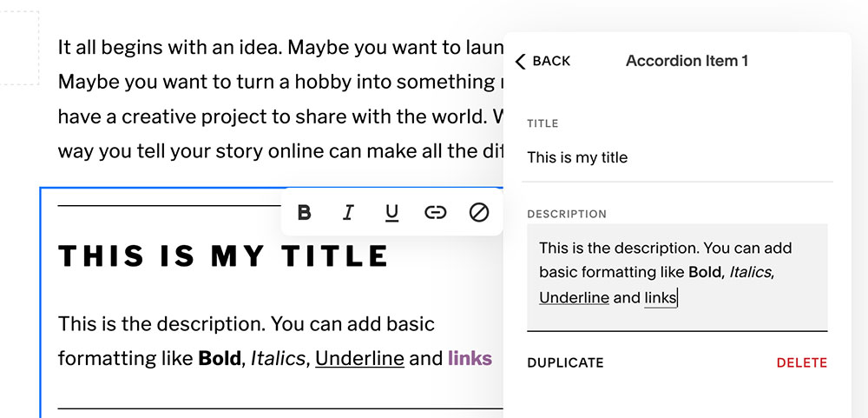Click the paragraph starting "It all begins with an idea"
Screen dimensions: 868x418
pyautogui.click(x=280, y=99)
